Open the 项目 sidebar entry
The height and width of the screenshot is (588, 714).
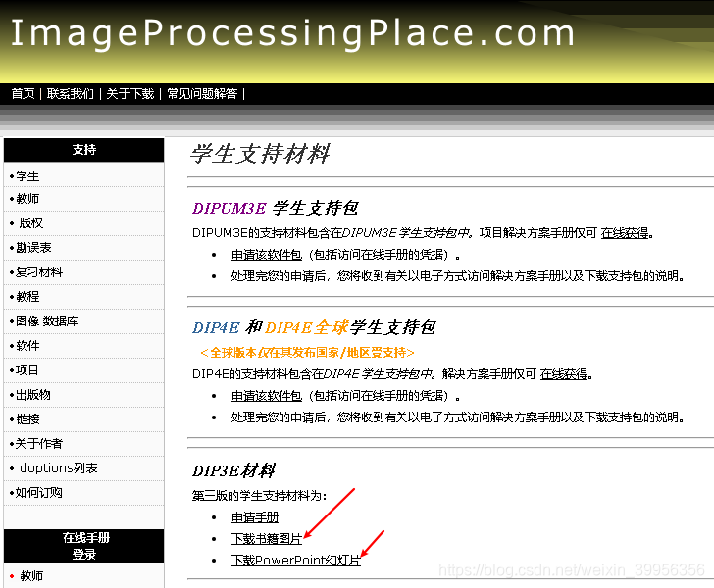[26, 370]
